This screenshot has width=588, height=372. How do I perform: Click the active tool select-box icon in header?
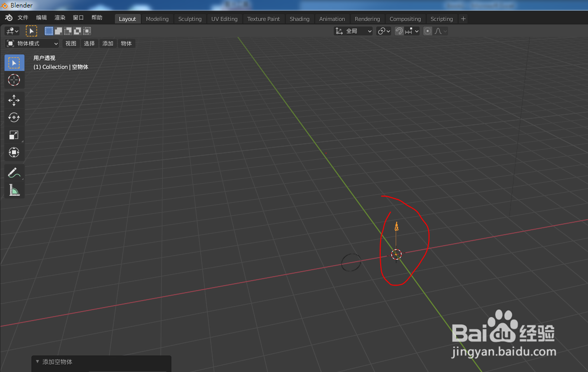coord(31,31)
